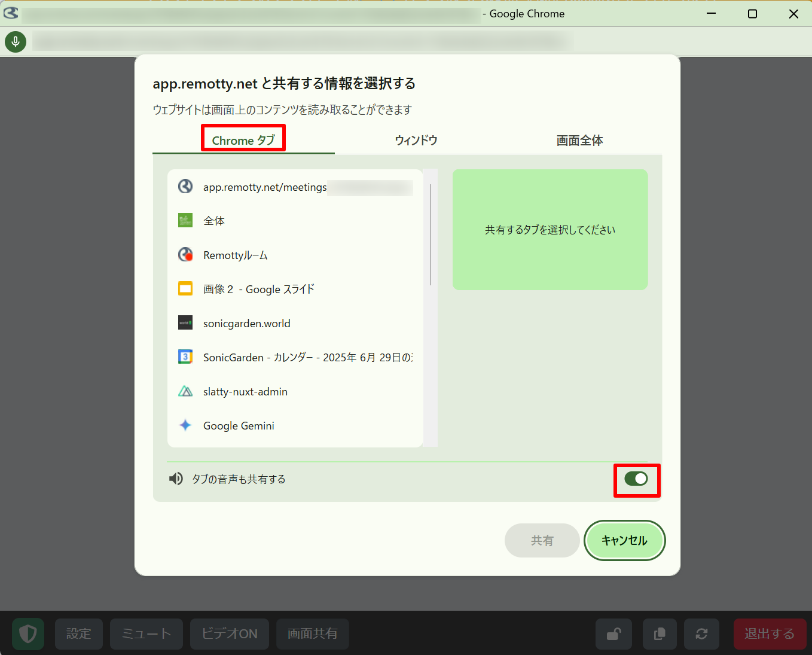Choose sonicgarden.world from the tab list

pos(246,323)
